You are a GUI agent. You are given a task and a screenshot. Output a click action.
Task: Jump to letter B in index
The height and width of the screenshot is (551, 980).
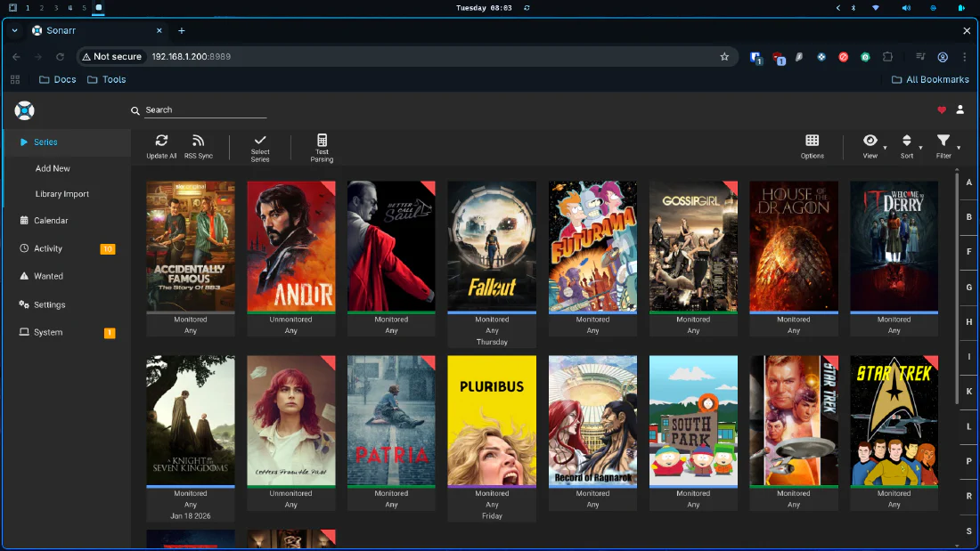tap(968, 217)
